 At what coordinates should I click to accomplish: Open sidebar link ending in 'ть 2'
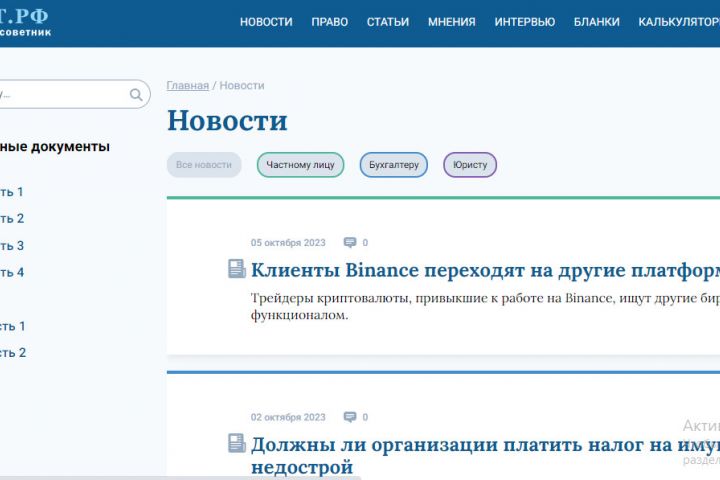click(12, 219)
